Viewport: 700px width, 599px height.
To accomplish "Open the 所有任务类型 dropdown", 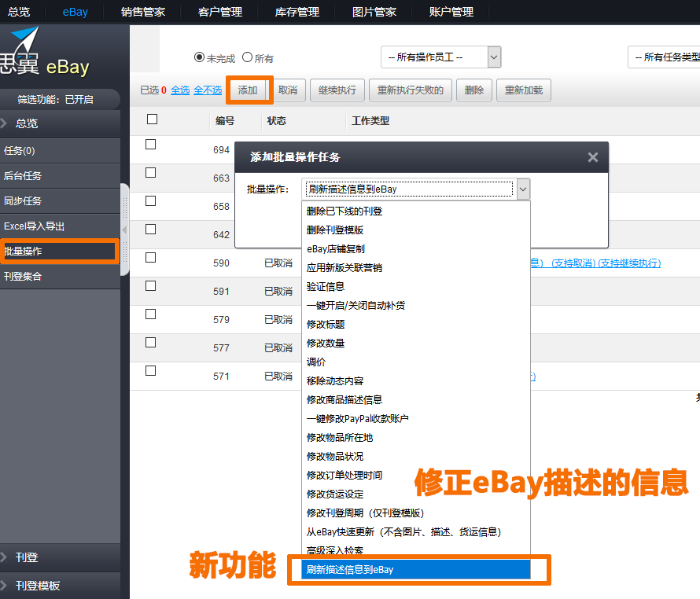I will click(x=664, y=57).
